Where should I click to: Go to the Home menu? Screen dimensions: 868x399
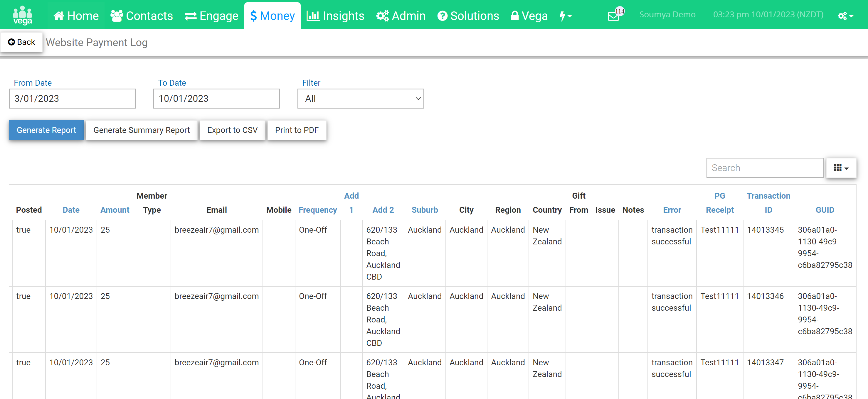(76, 16)
